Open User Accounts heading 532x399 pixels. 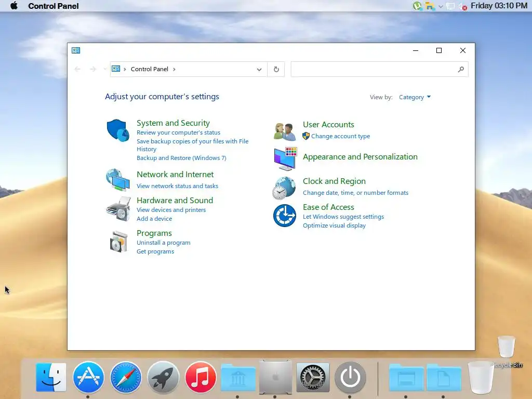click(328, 125)
